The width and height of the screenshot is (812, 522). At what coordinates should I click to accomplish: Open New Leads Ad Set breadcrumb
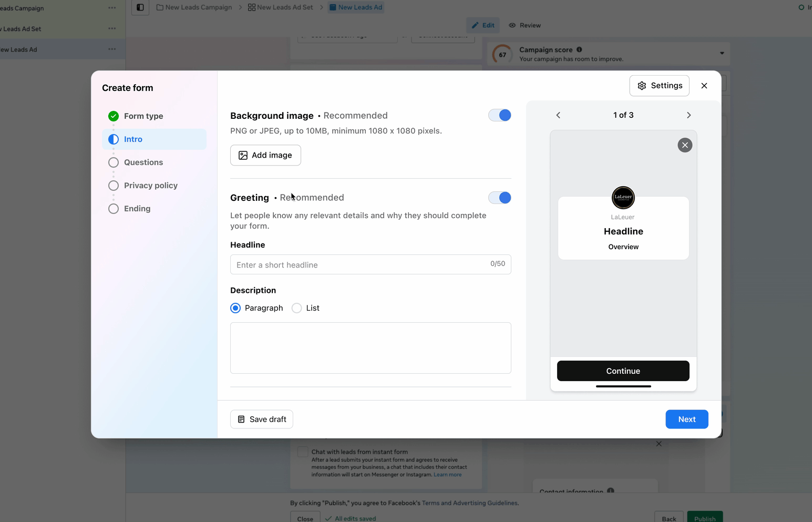click(x=281, y=7)
